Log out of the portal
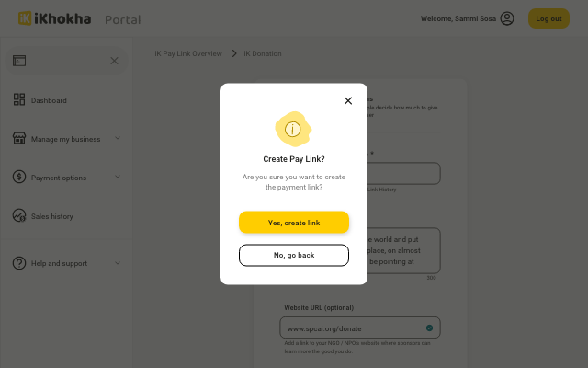Viewport: 588px width, 368px height. pos(548,18)
